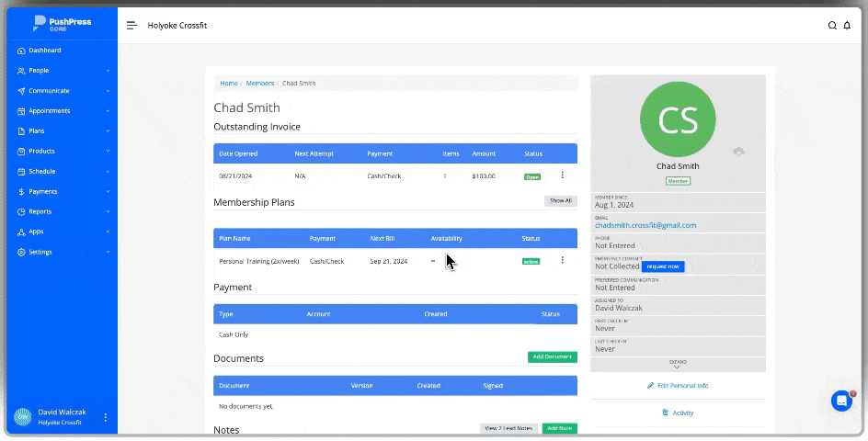Click the CS profile avatar
Image resolution: width=868 pixels, height=441 pixels.
[678, 119]
